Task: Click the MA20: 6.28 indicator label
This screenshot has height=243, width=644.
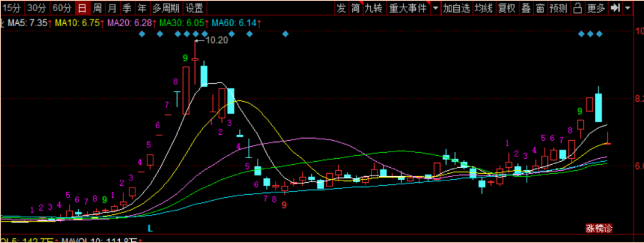Action: [132, 23]
